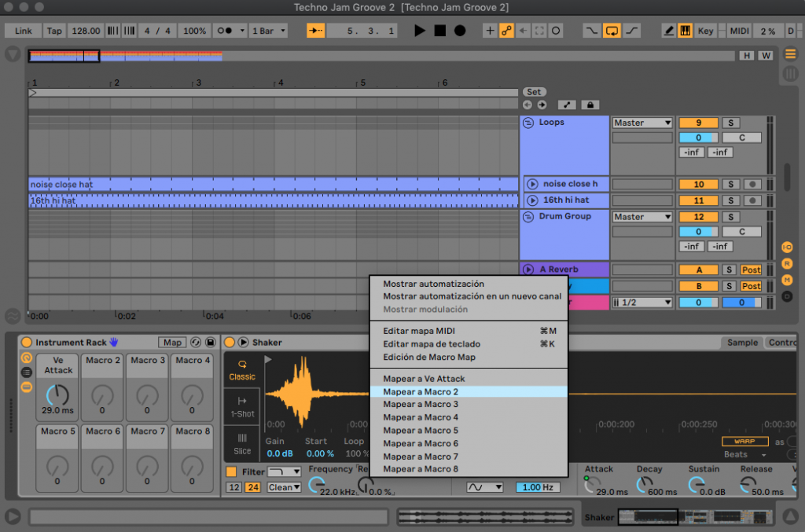The image size is (805, 532).
Task: Click the Ve Attack macro knob
Action: [57, 394]
